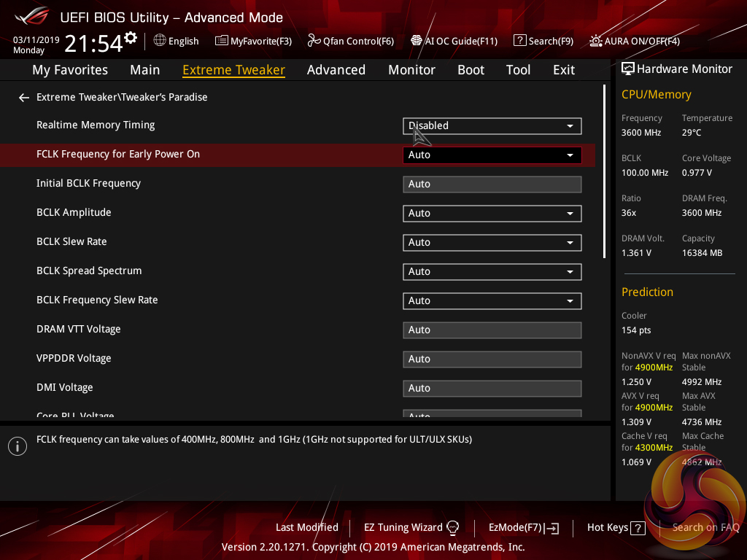747x560 pixels.
Task: Switch to Main tab
Action: pyautogui.click(x=145, y=70)
